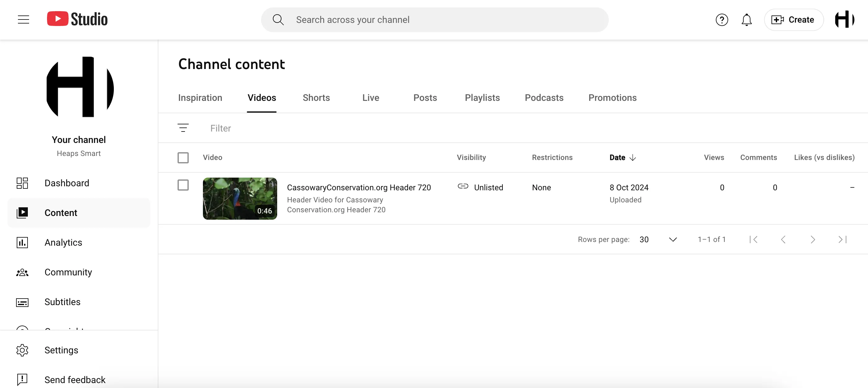The height and width of the screenshot is (388, 868).
Task: Open the notifications bell
Action: coord(746,20)
